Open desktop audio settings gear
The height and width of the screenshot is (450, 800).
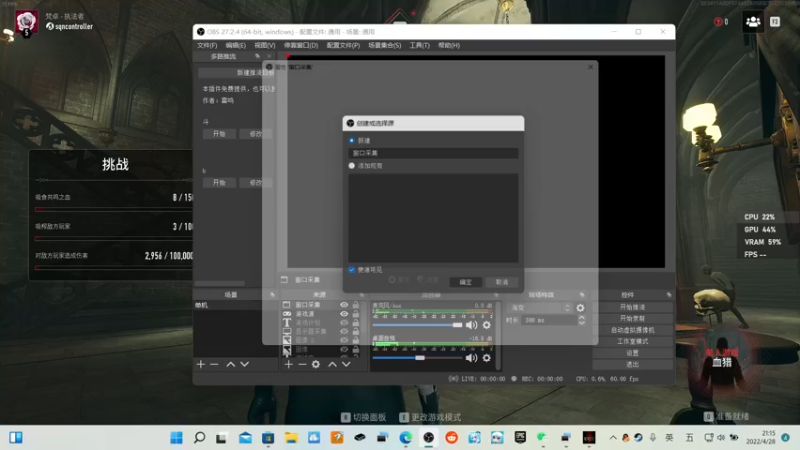[x=487, y=358]
